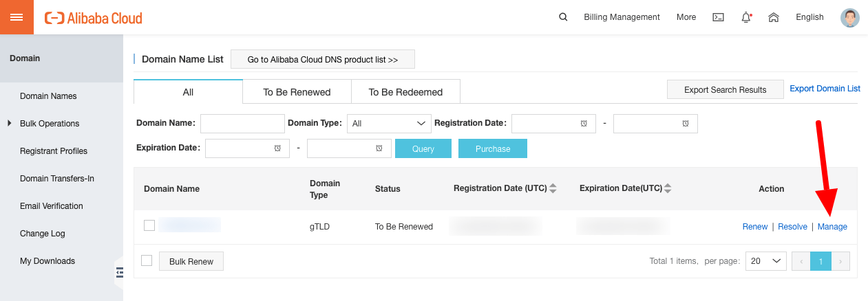Go to previous page arrow

(x=801, y=261)
